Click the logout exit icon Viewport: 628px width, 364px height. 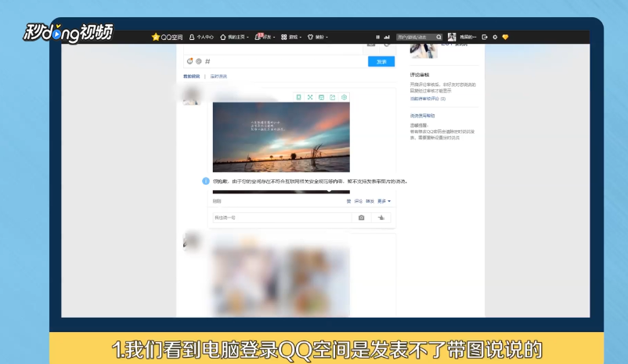(x=485, y=37)
